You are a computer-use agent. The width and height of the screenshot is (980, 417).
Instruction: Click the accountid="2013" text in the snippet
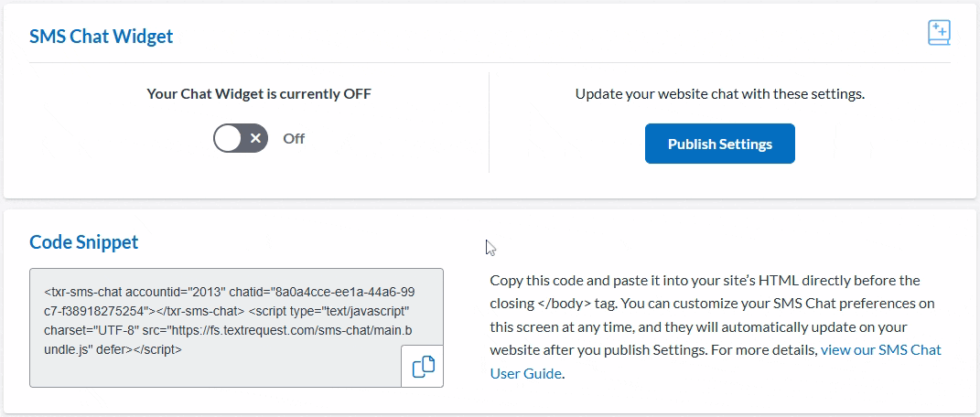pyautogui.click(x=174, y=292)
